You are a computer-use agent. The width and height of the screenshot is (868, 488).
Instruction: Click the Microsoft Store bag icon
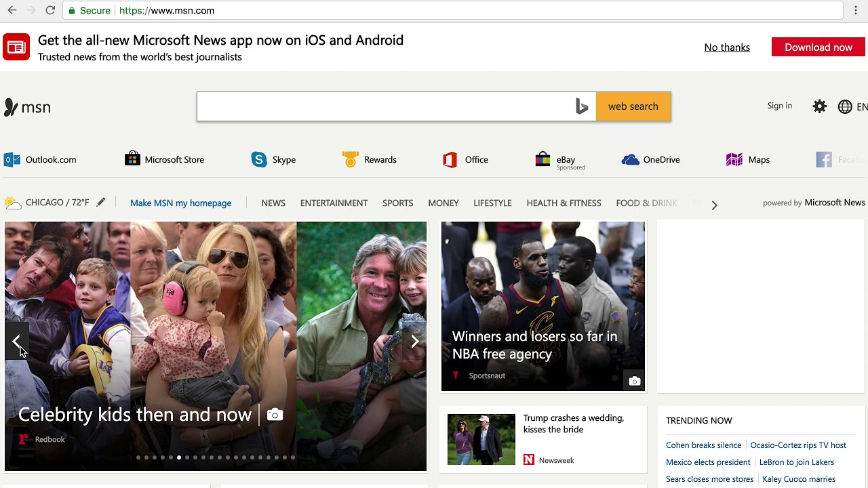pos(132,159)
